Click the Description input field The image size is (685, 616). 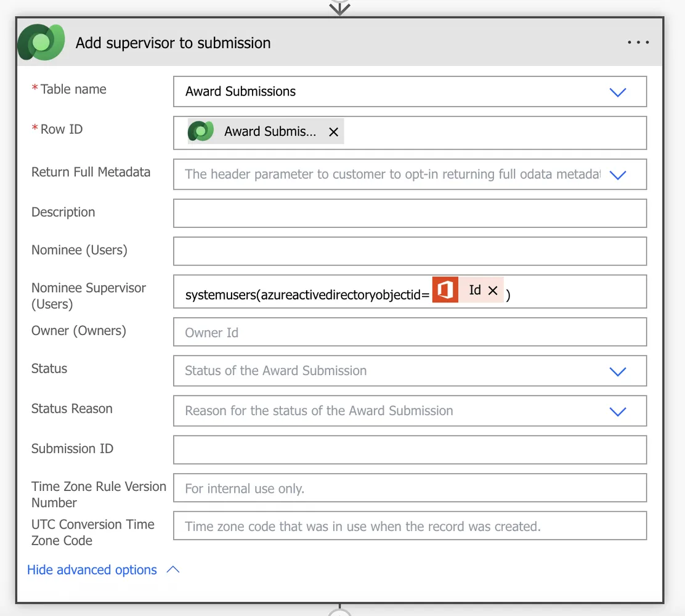pos(410,213)
